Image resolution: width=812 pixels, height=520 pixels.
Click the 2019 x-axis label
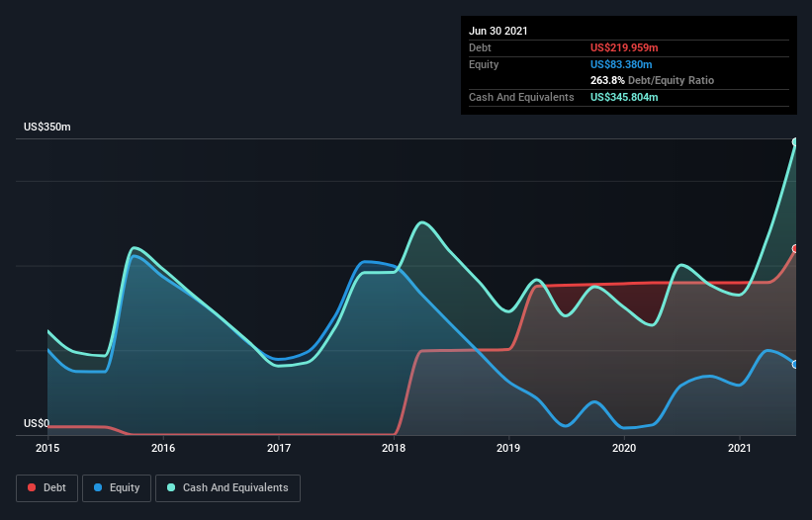click(x=508, y=448)
